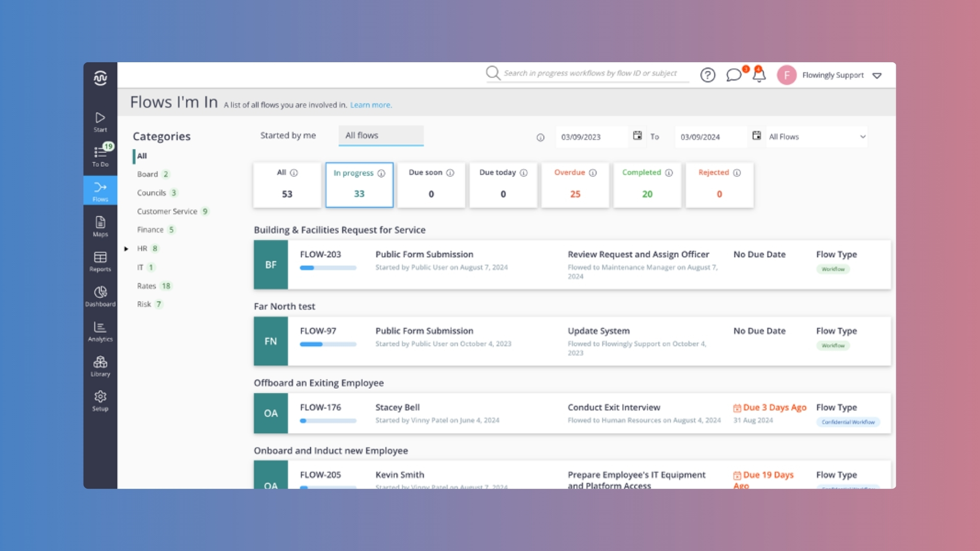This screenshot has width=980, height=551.
Task: Open the Analytics sidebar icon
Action: point(100,331)
